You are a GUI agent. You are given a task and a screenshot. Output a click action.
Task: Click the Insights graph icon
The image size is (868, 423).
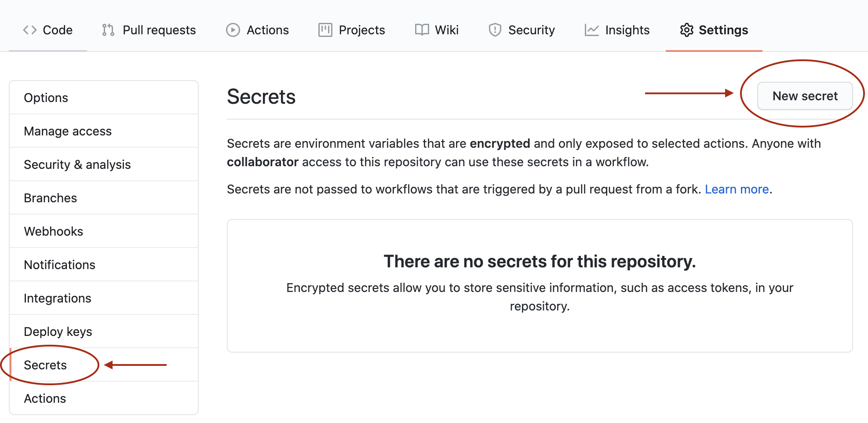(591, 30)
